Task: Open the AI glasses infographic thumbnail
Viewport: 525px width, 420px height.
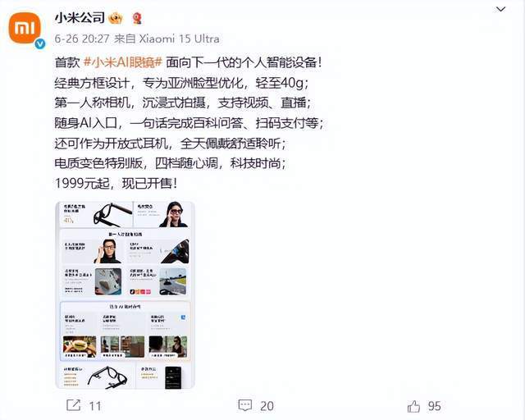Action: point(125,294)
